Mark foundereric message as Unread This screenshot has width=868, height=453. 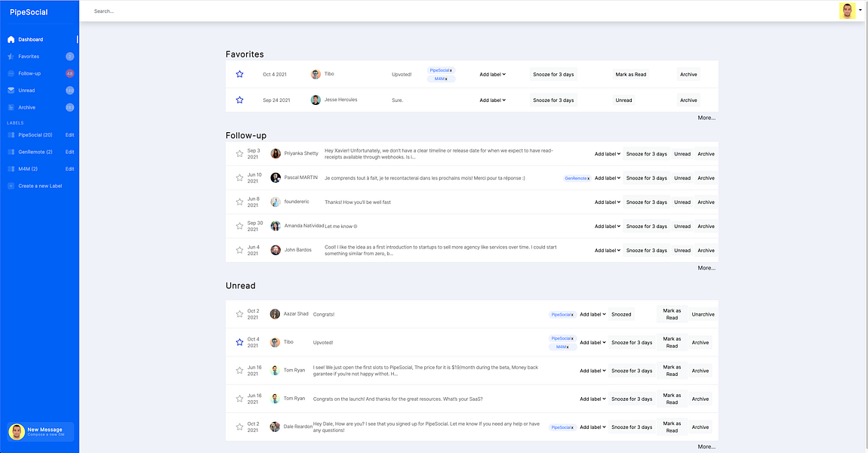pyautogui.click(x=682, y=202)
